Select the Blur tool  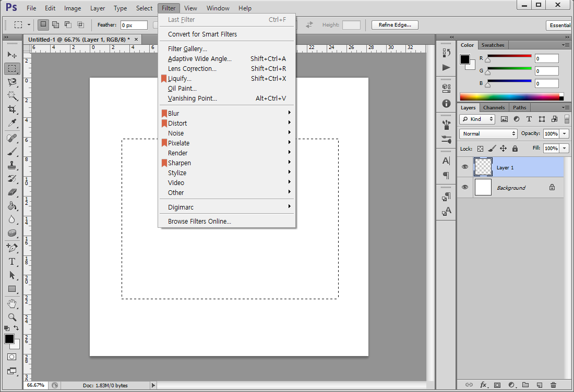[x=12, y=219]
